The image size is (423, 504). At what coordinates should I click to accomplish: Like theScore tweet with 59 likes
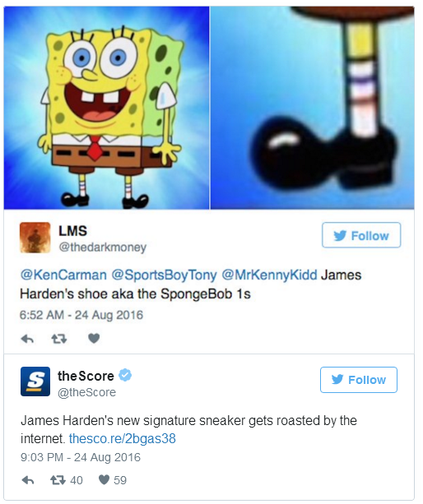[112, 480]
